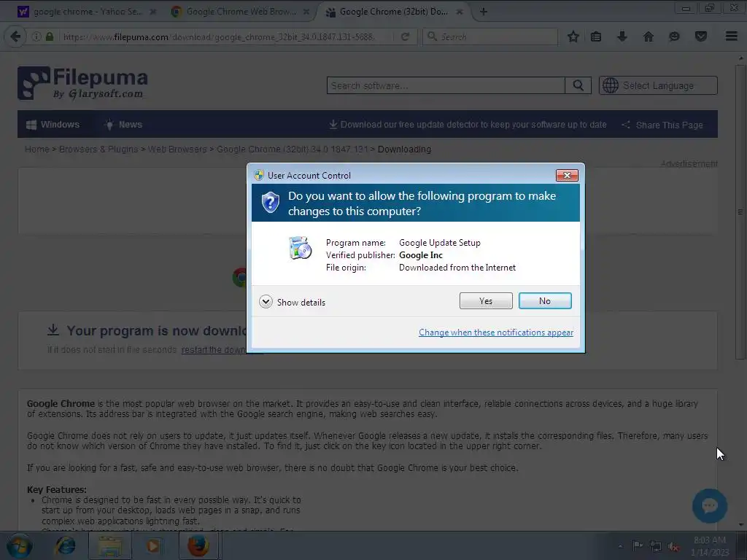Open News in the Filepuma navbar
This screenshot has width=747, height=560.
click(123, 125)
